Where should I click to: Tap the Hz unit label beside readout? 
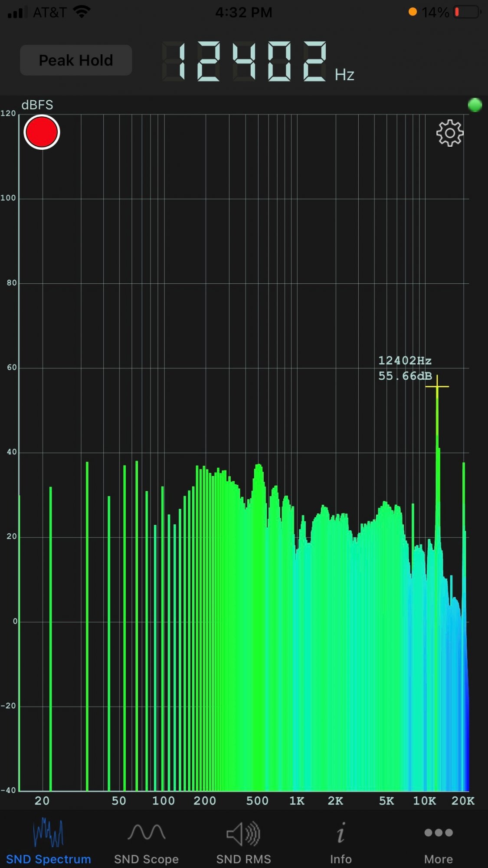coord(344,75)
